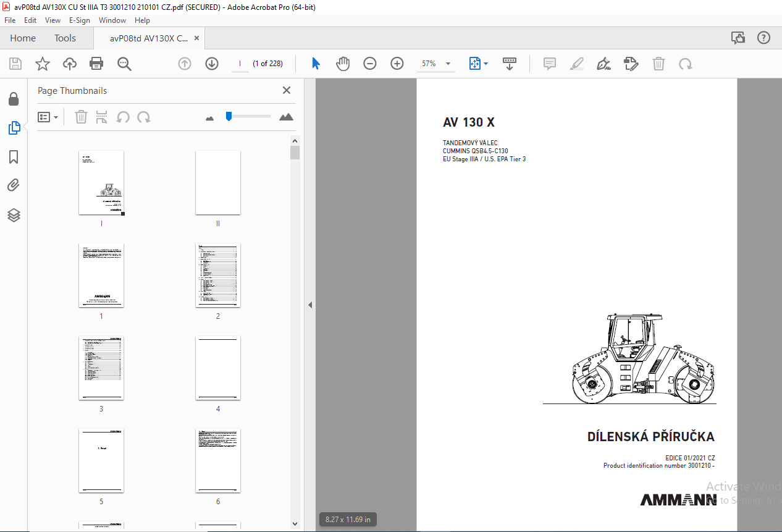Select page thumbnail 2
The height and width of the screenshot is (532, 782).
218,276
